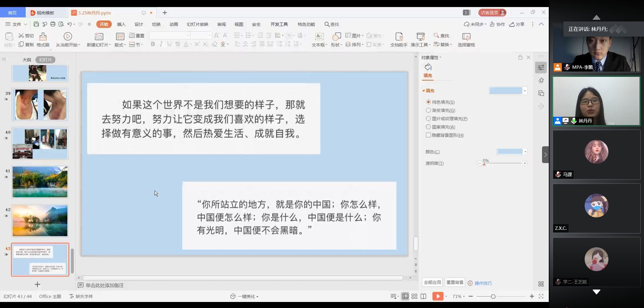The width and height of the screenshot is (644, 308).
Task: Expand the color (颜色) picker dropdown
Action: coord(525,152)
